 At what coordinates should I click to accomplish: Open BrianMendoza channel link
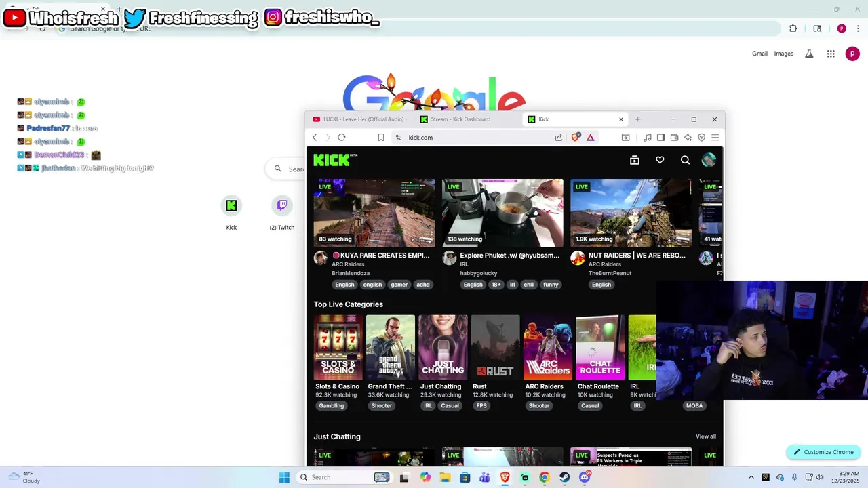[351, 273]
